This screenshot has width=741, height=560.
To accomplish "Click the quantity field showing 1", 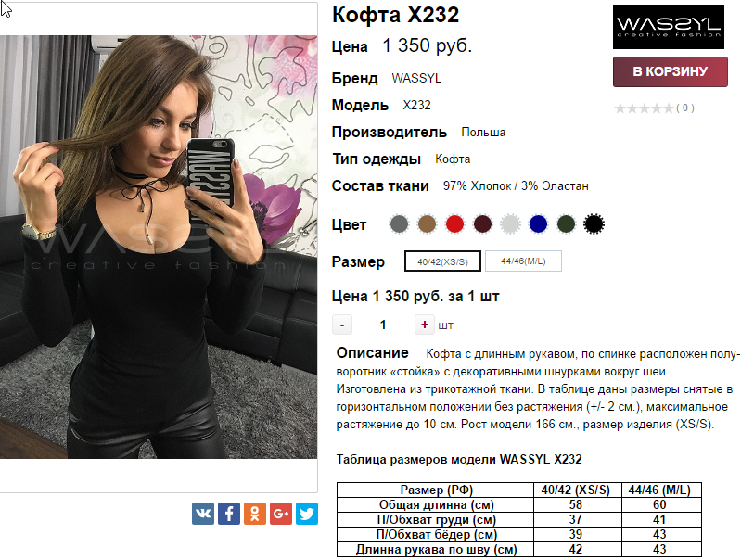I will (383, 325).
